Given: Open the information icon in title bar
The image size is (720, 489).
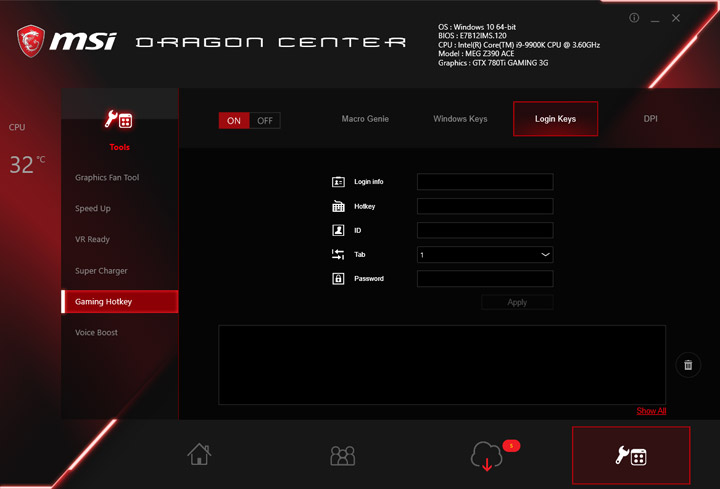Looking at the screenshot, I should coord(634,18).
